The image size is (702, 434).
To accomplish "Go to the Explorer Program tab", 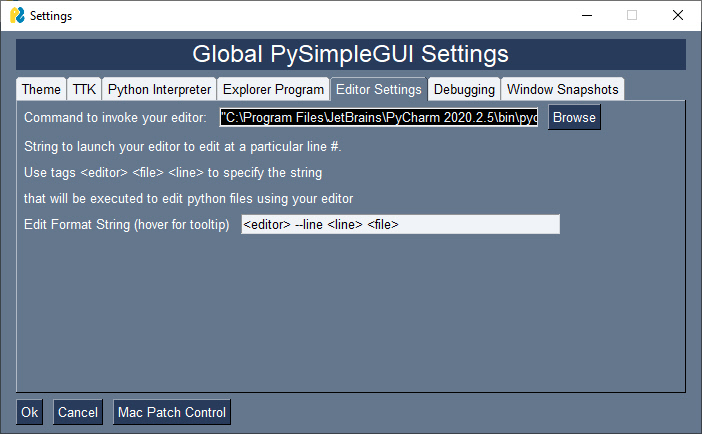I will (273, 89).
